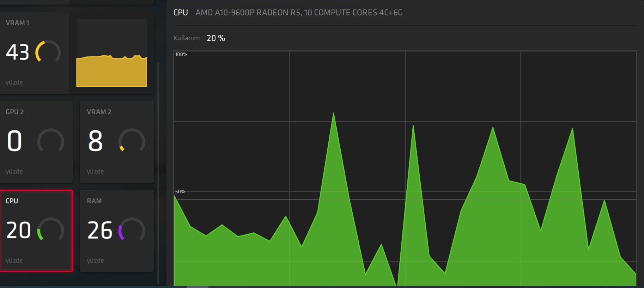This screenshot has height=288, width=644.
Task: Click the 26 value in RAM tile
Action: point(100,230)
